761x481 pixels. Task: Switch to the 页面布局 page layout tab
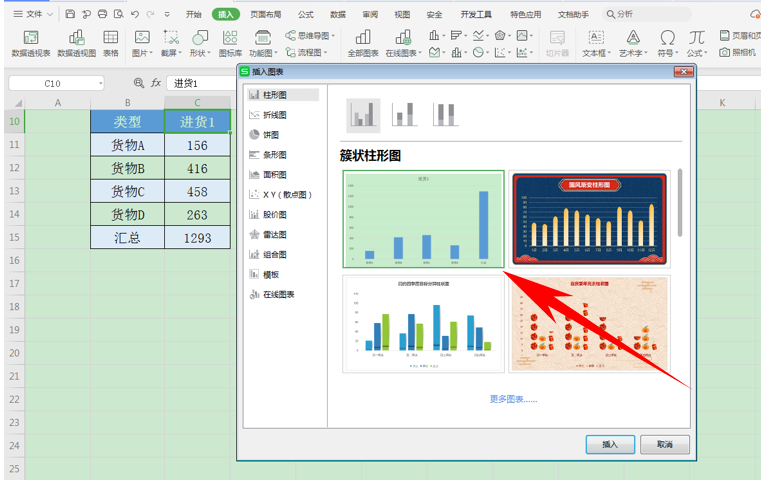(x=265, y=15)
